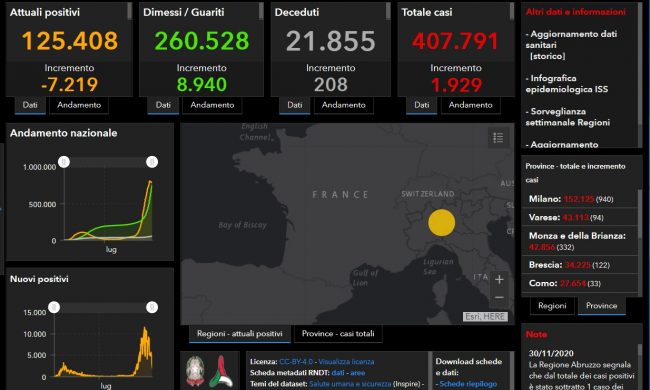Zoom in on the map with plus
This screenshot has width=650, height=390.
pyautogui.click(x=499, y=280)
